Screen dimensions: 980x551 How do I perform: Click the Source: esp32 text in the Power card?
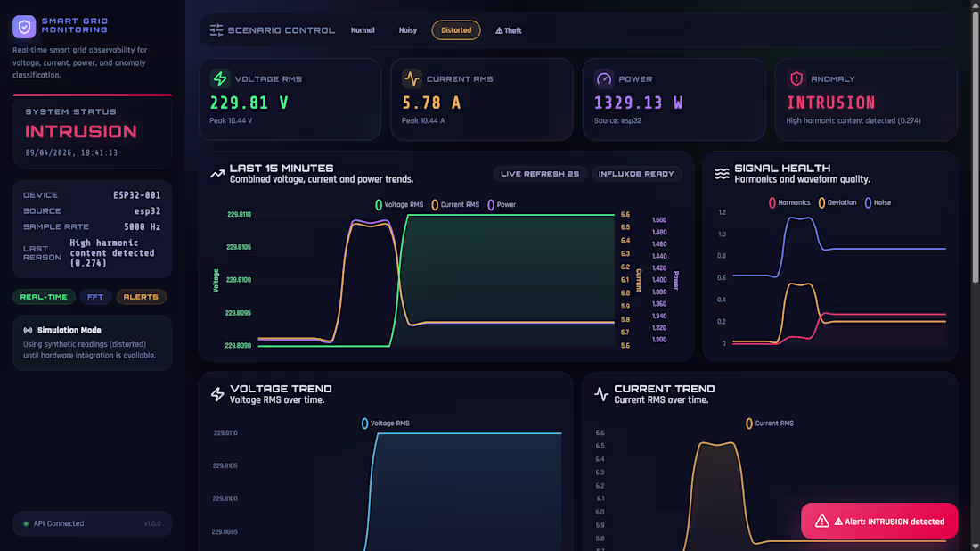pos(617,120)
